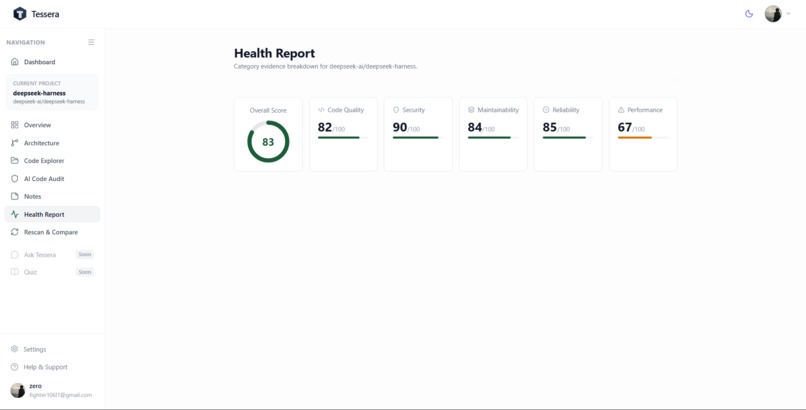Click the Tessera brand name text
Viewport: 806px width, 410px height.
[x=45, y=14]
